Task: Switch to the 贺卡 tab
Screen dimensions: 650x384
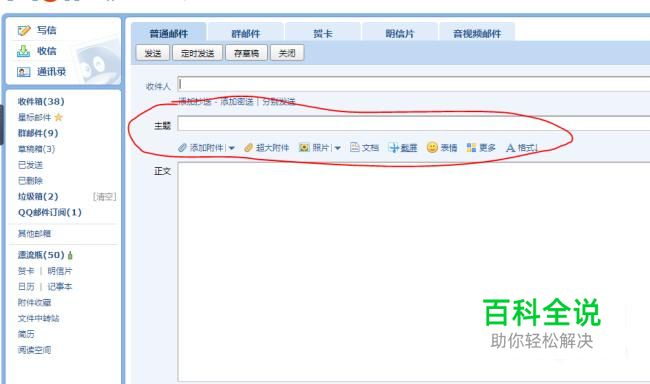Action: 323,33
